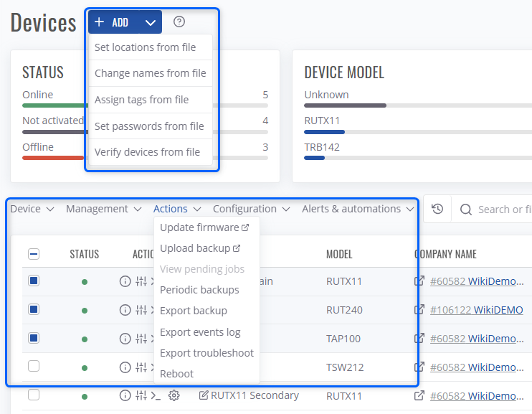Screen dimensions: 532x414
Task: Open info icon in the TAP100 row
Action: 125,339
